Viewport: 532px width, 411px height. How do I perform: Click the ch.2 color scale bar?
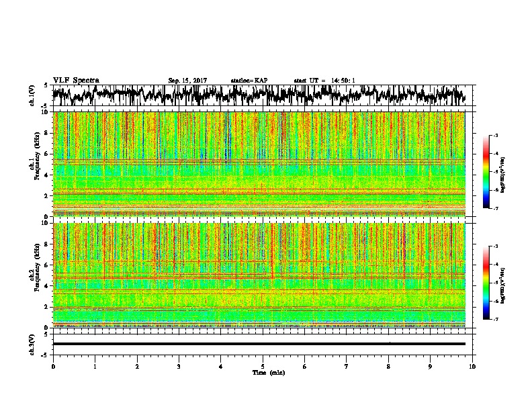click(x=486, y=283)
